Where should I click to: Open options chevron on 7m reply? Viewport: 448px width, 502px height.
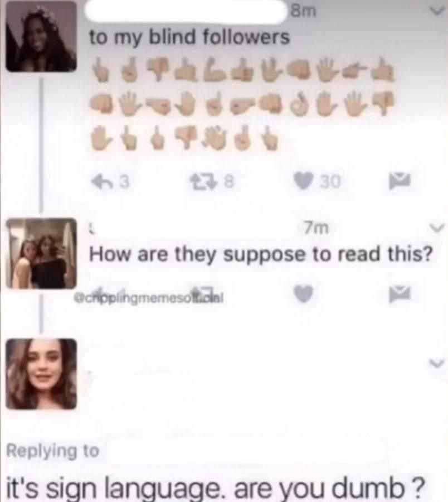coord(437,228)
